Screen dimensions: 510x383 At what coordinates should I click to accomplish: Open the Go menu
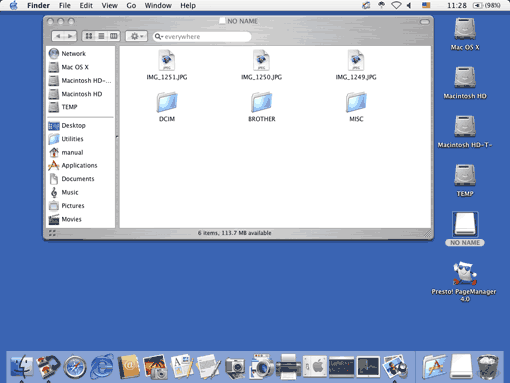131,5
